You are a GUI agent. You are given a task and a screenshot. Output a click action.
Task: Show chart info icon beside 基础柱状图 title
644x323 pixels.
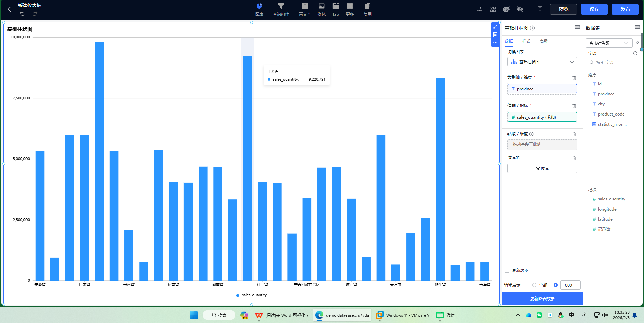(x=532, y=28)
